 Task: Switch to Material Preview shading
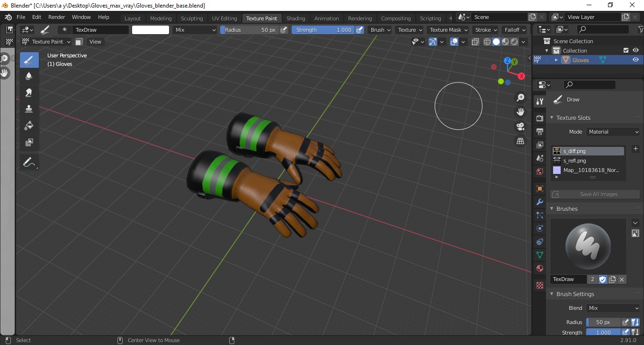click(505, 42)
